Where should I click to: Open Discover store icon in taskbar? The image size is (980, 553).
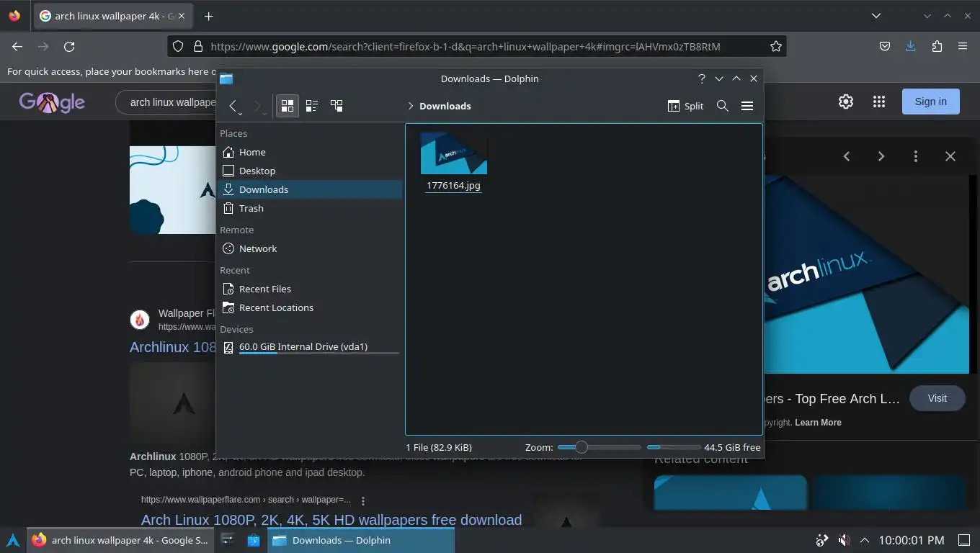254,540
